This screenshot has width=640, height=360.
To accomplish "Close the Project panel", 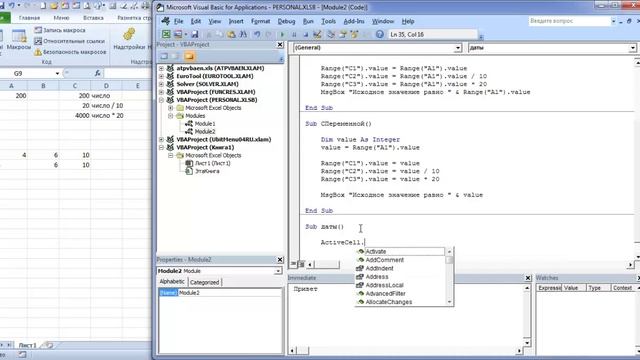I will [x=280, y=44].
